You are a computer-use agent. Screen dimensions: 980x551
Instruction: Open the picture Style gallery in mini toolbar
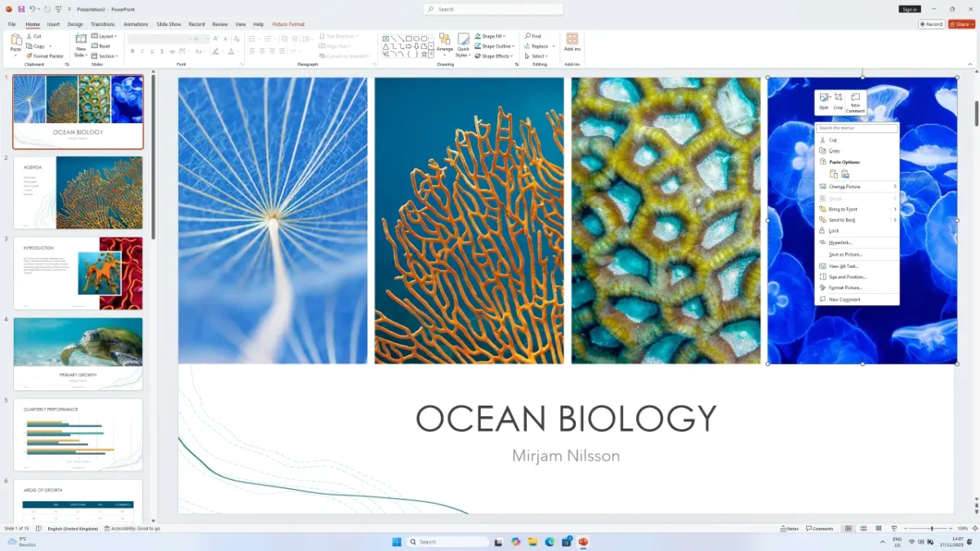click(x=823, y=100)
